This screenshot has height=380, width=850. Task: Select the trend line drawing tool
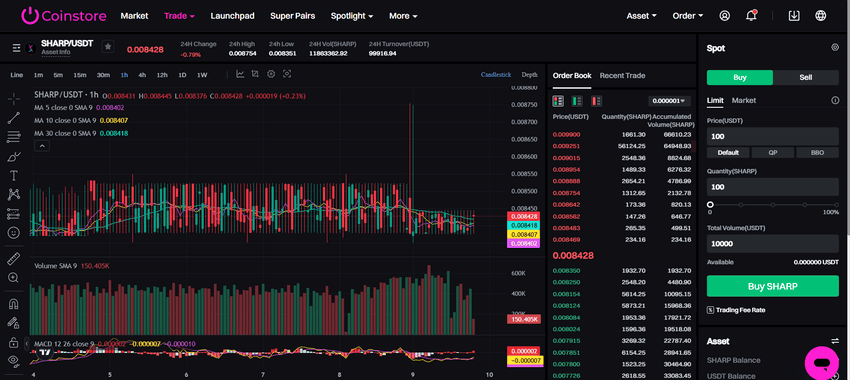[14, 118]
